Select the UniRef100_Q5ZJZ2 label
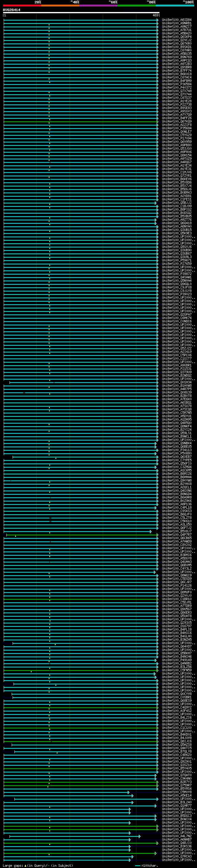 pyautogui.click(x=176, y=349)
